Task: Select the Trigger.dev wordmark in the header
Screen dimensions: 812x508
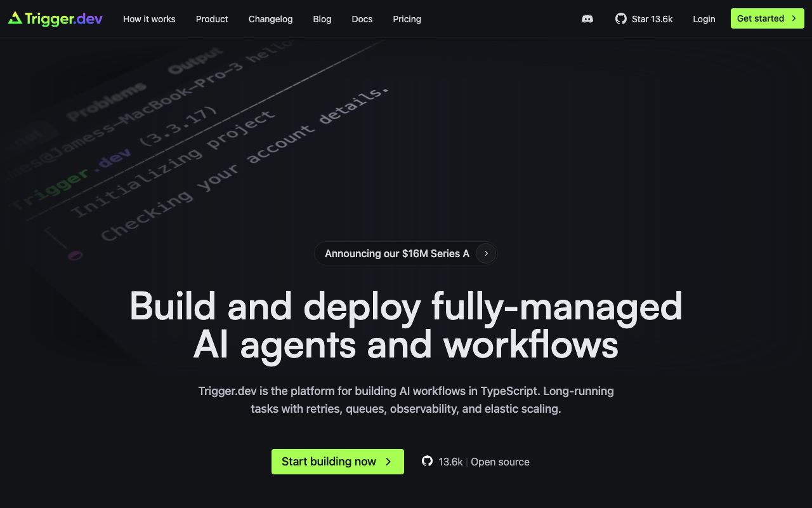Action: 63,18
